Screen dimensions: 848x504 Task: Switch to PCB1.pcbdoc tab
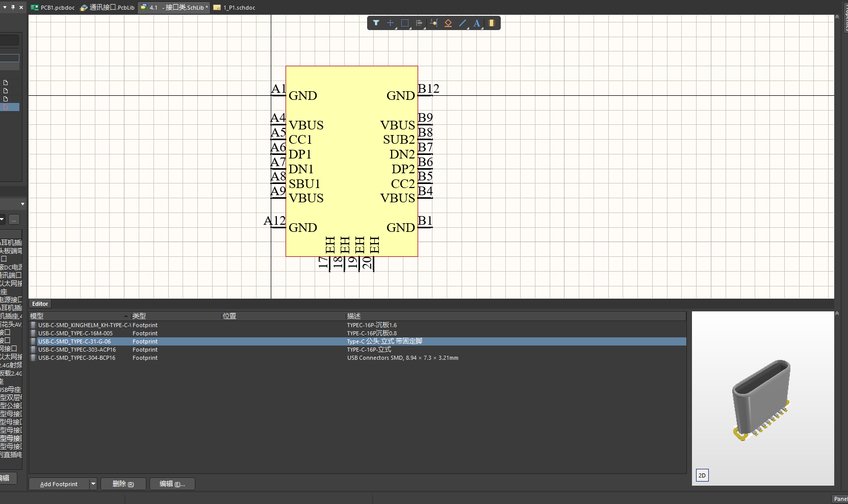pos(53,8)
